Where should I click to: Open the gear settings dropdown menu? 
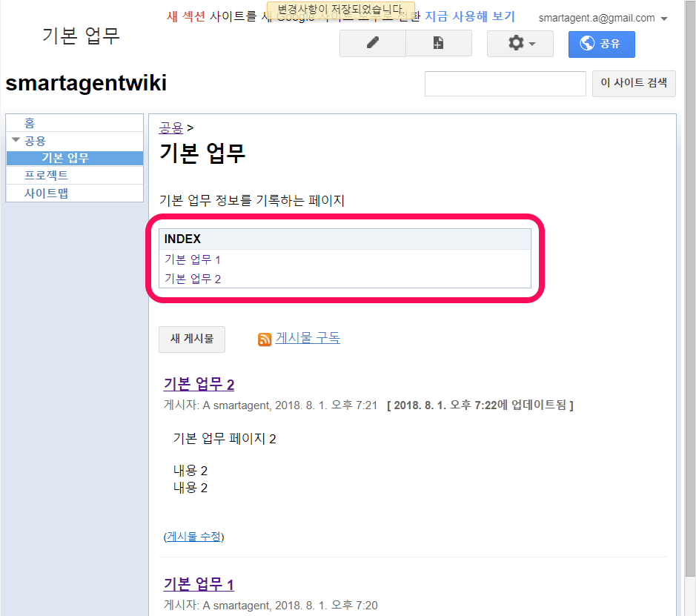point(520,44)
